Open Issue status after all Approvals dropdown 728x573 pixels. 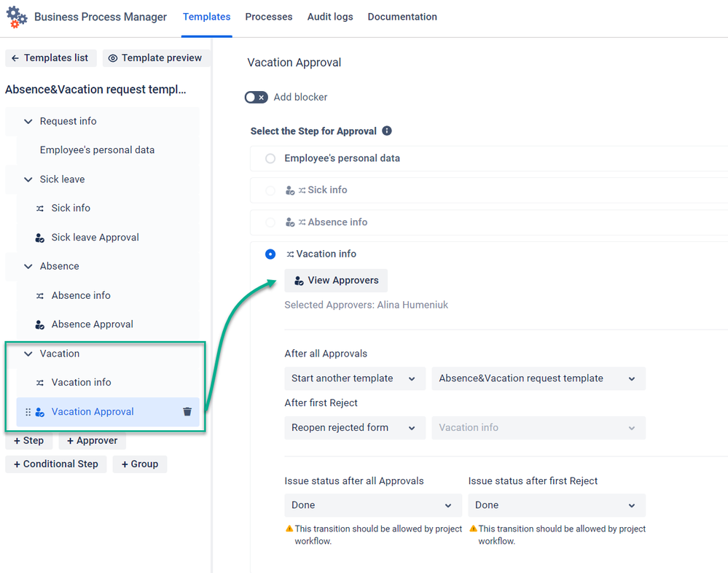click(x=373, y=505)
